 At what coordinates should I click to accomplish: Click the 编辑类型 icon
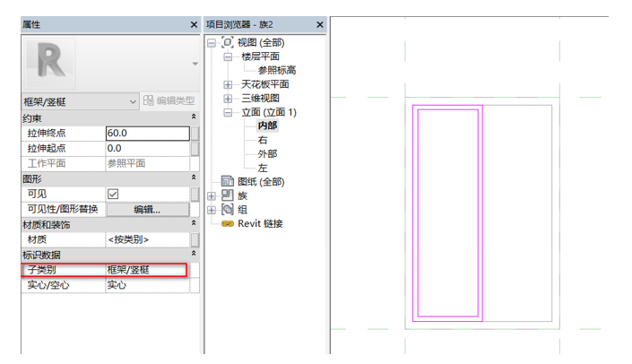pyautogui.click(x=148, y=100)
